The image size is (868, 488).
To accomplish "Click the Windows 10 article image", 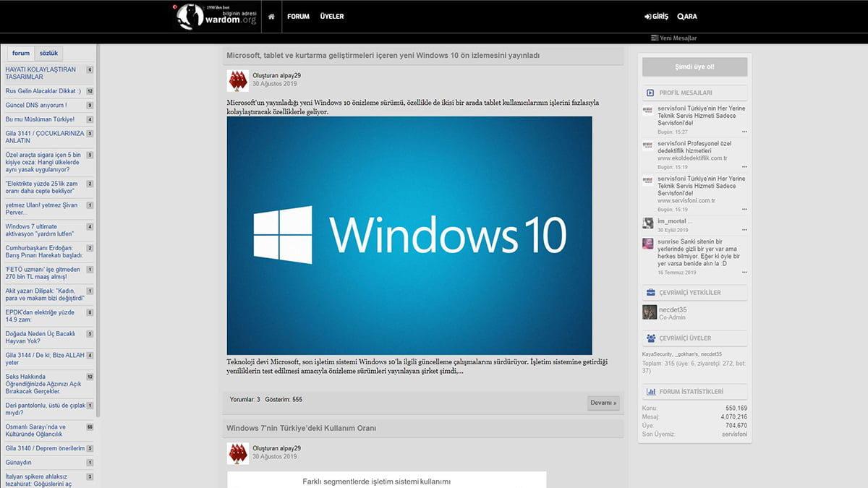I will click(x=409, y=236).
